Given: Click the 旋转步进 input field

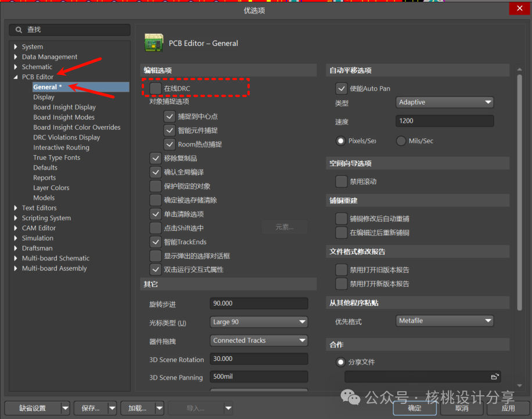Looking at the screenshot, I should pos(259,304).
